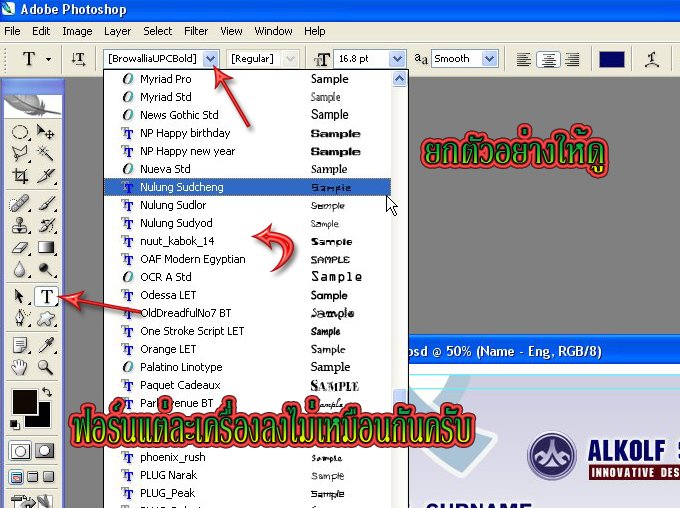Open the Type tool preset picker arrow
The width and height of the screenshot is (680, 508).
tap(49, 59)
